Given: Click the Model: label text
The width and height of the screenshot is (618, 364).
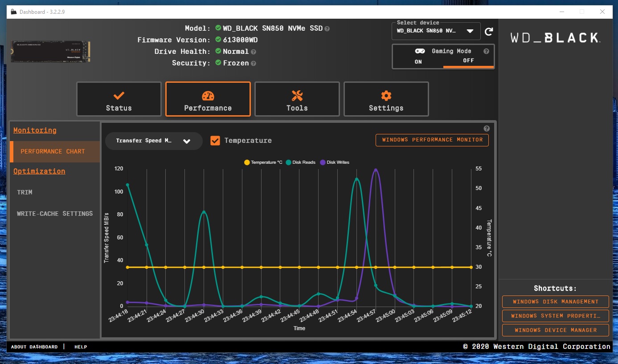Looking at the screenshot, I should pyautogui.click(x=197, y=28).
